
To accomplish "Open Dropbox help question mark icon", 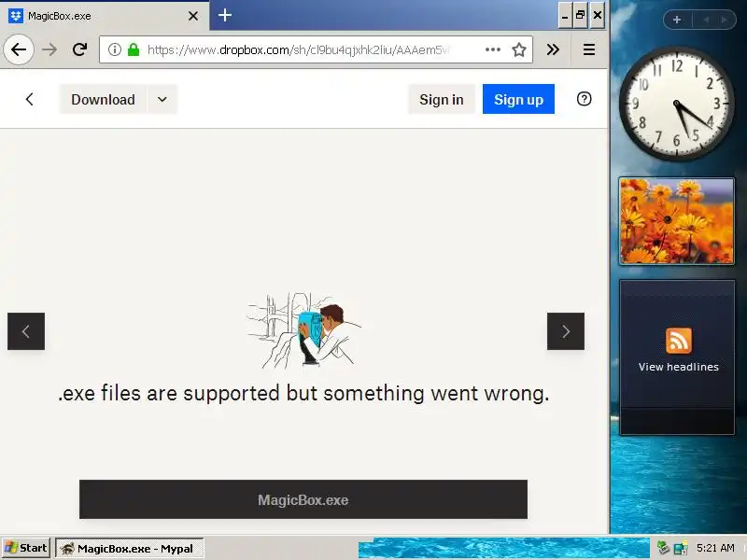I will click(585, 99).
